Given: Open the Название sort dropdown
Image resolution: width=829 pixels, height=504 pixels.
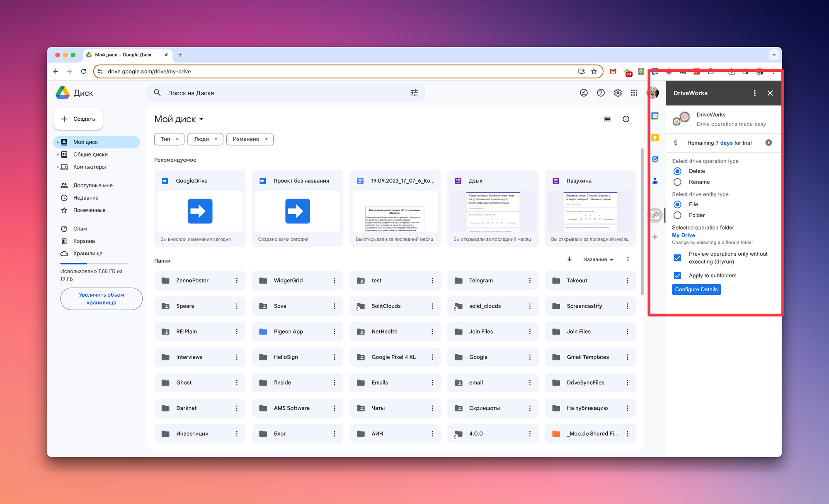Looking at the screenshot, I should click(598, 259).
